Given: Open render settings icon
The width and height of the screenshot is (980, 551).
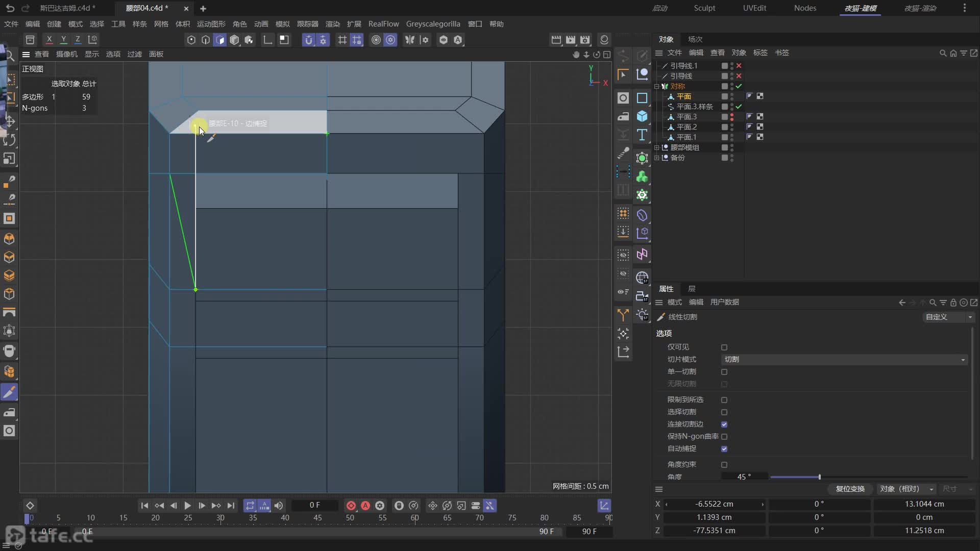Looking at the screenshot, I should coord(585,40).
